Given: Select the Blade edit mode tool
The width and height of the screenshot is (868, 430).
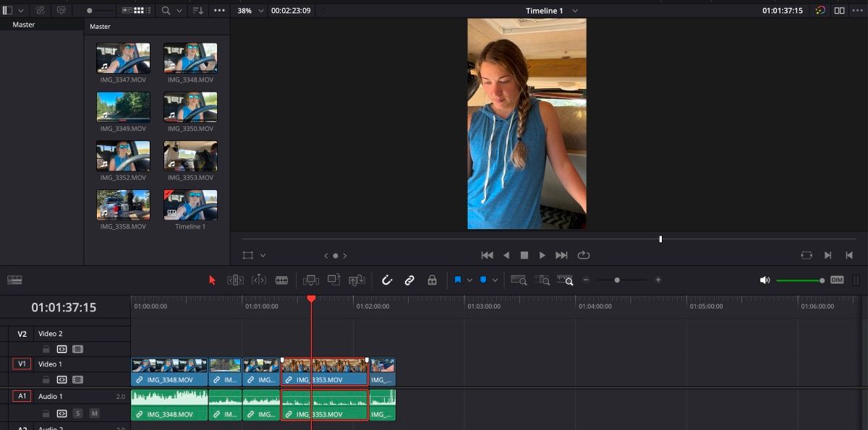Looking at the screenshot, I should click(283, 280).
